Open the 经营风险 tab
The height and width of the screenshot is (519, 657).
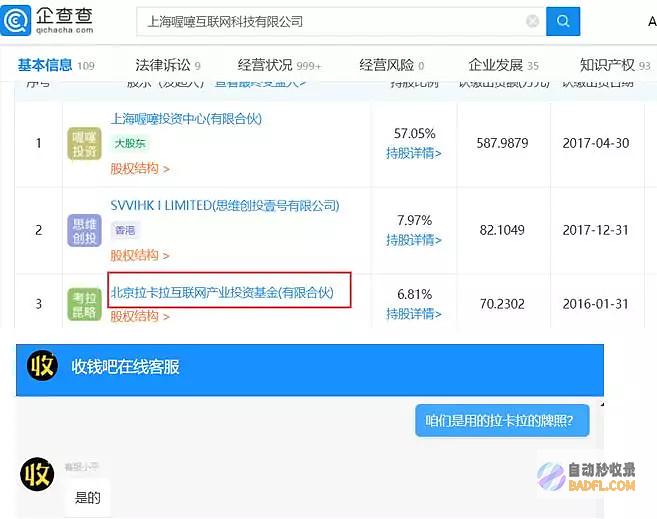pos(391,65)
